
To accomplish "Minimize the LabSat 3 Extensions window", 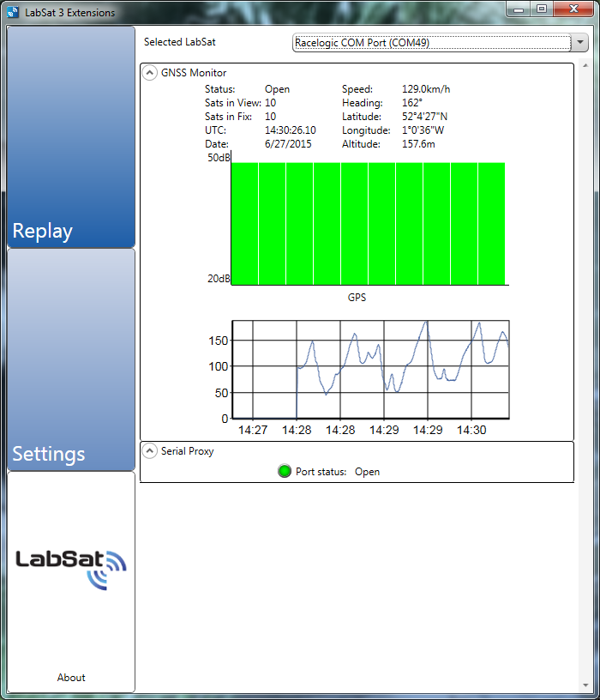I will click(519, 9).
